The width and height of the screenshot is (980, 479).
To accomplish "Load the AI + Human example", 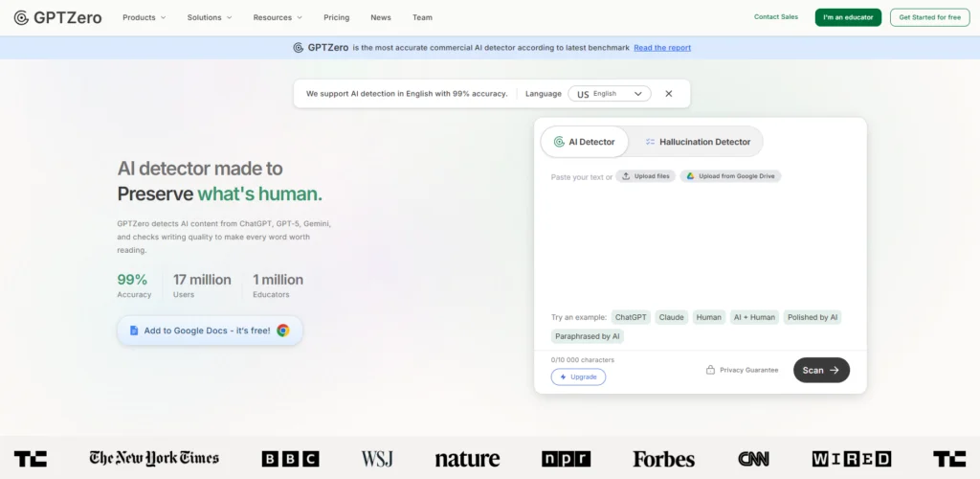I will point(754,317).
